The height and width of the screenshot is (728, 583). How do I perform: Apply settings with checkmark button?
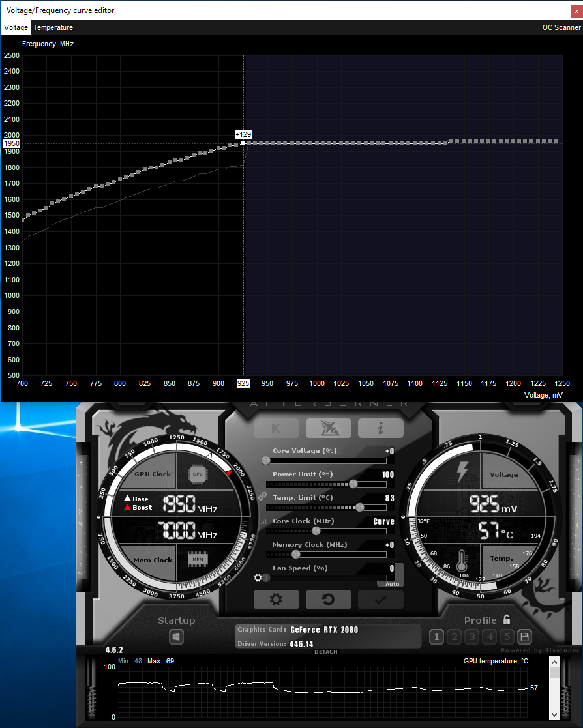pyautogui.click(x=380, y=600)
